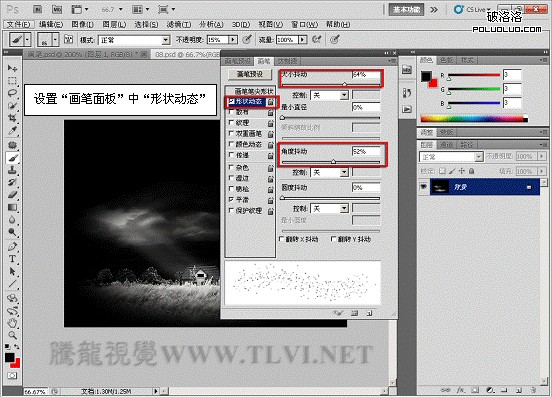Select the Rectangular Marquee tool

12,81
